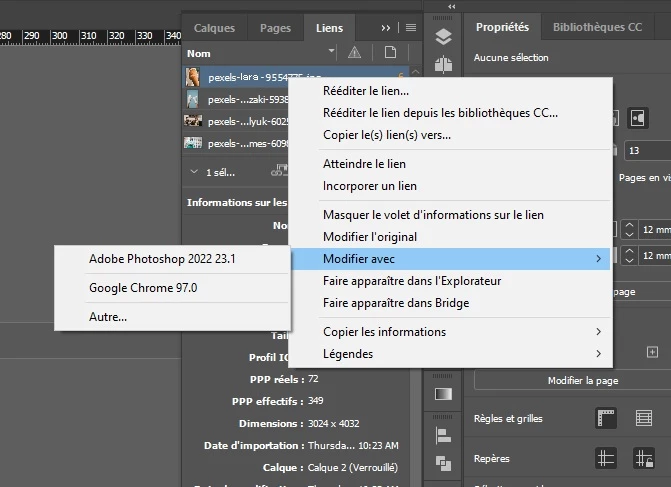The image size is (671, 487).
Task: Select Modifier l'original
Action: tap(451, 237)
